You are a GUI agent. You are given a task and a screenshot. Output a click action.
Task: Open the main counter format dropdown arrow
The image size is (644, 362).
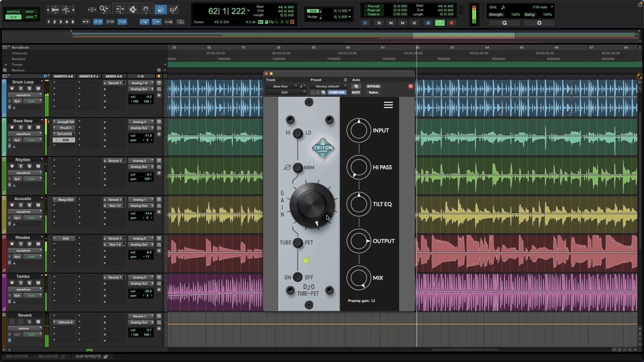pos(249,11)
